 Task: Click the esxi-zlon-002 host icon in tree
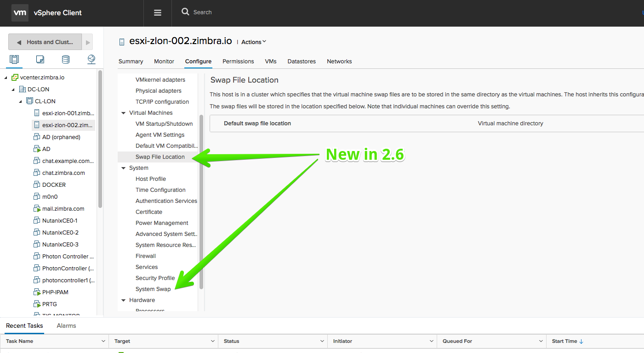37,125
